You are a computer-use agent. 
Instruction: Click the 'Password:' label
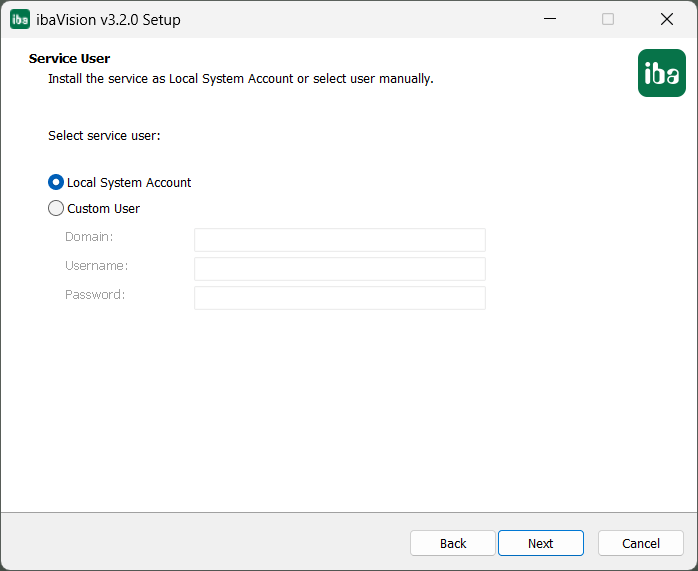pos(95,295)
